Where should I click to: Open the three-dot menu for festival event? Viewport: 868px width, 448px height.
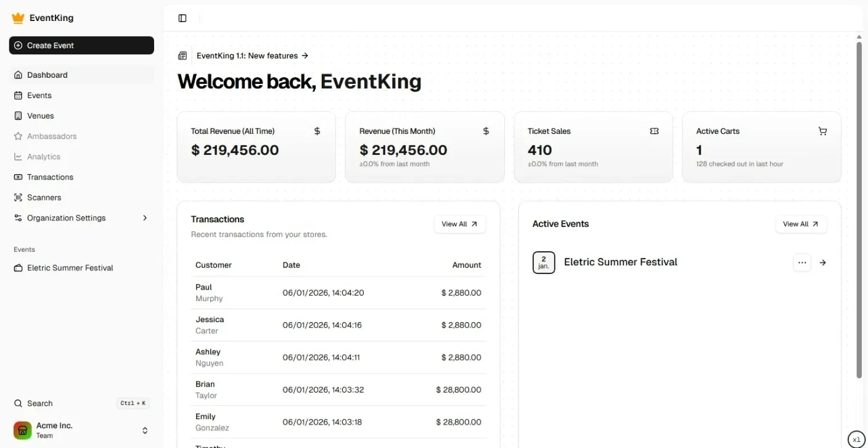click(801, 262)
